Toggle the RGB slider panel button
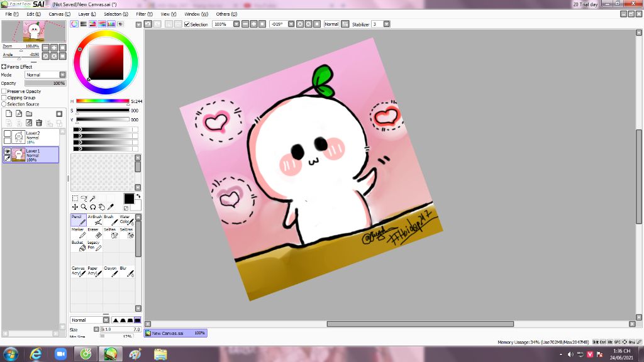The height and width of the screenshot is (362, 644). (x=84, y=25)
